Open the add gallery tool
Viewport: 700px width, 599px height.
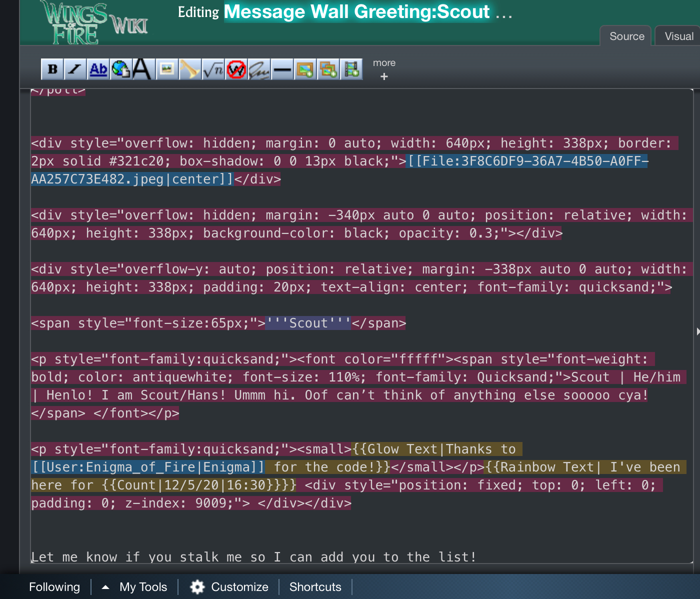pos(328,69)
